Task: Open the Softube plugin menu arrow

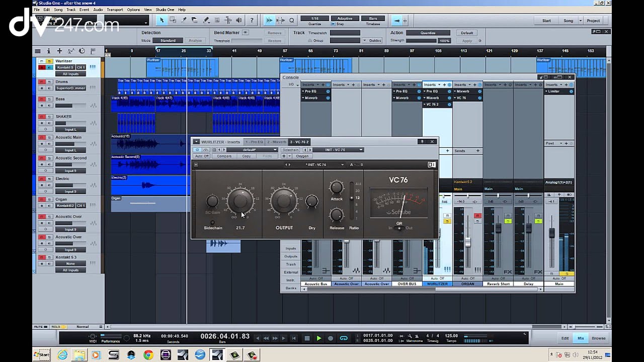Action: (x=196, y=164)
